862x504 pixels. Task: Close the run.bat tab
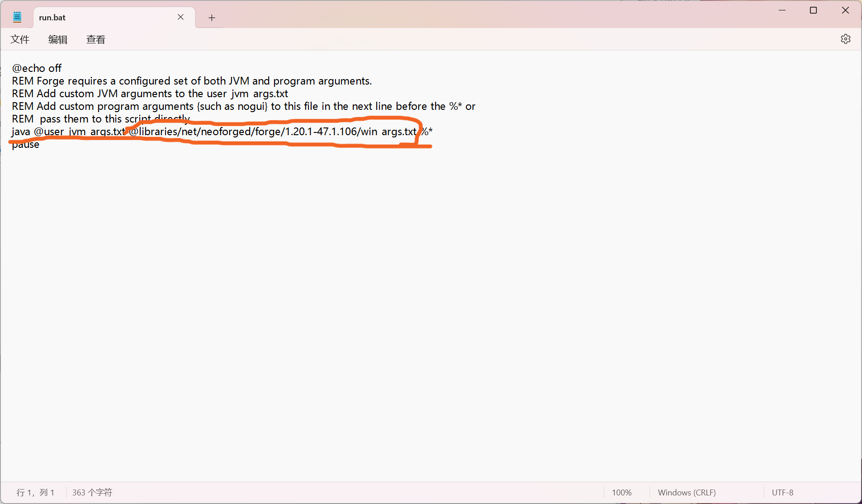[x=180, y=17]
